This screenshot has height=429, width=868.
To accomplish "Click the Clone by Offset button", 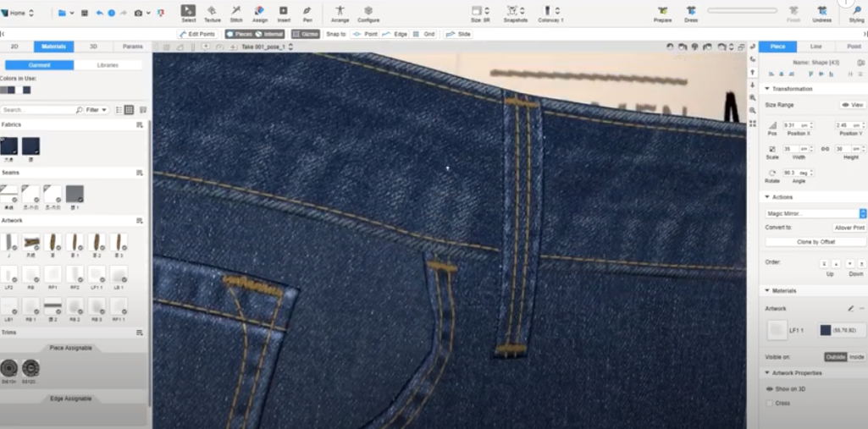I will pos(815,242).
